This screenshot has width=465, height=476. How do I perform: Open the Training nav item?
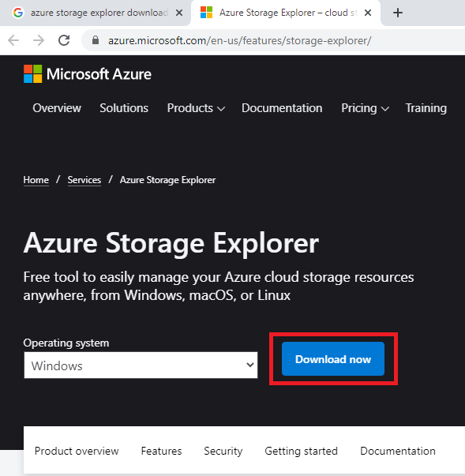click(426, 108)
